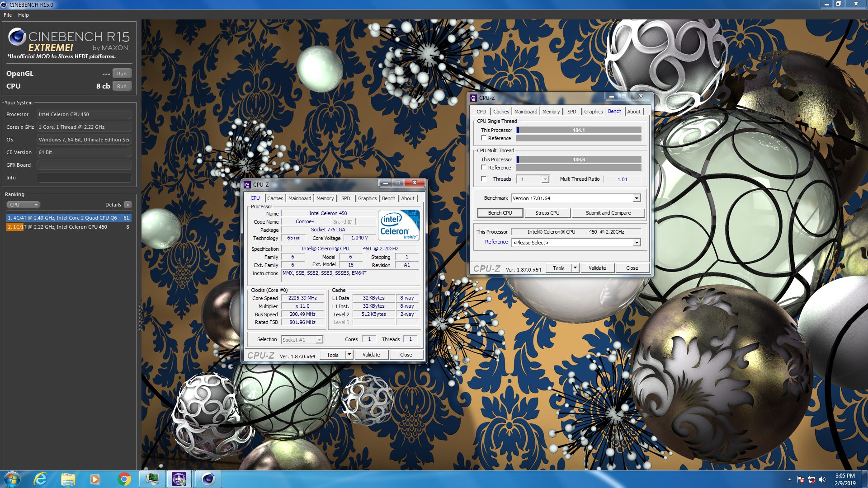The width and height of the screenshot is (868, 488).
Task: Click the Intel Celeron inside logo
Action: click(398, 225)
